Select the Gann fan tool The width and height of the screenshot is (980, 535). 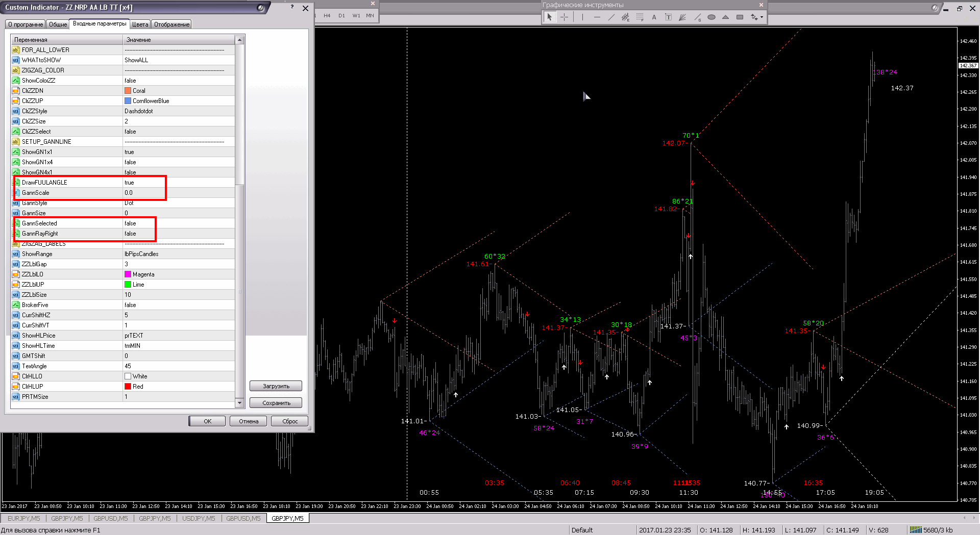point(682,17)
